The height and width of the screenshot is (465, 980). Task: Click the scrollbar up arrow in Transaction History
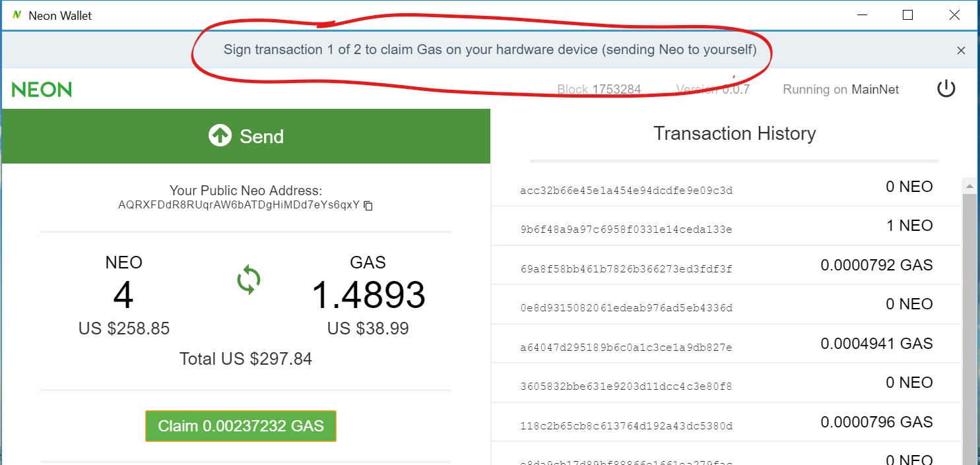pos(968,186)
